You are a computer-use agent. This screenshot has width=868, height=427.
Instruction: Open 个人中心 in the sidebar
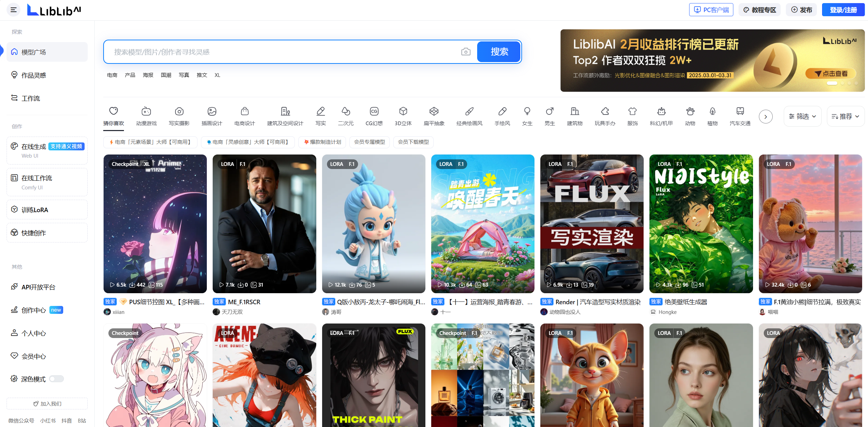[47, 333]
